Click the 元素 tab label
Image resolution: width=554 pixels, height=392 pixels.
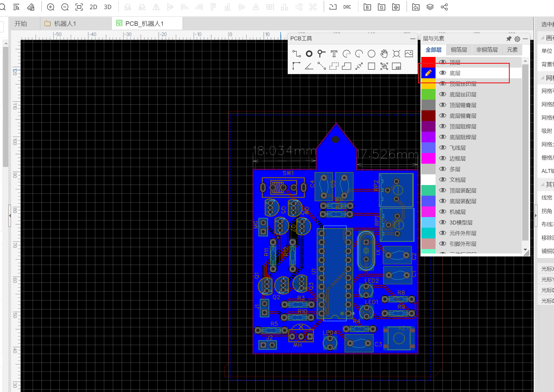tap(512, 50)
